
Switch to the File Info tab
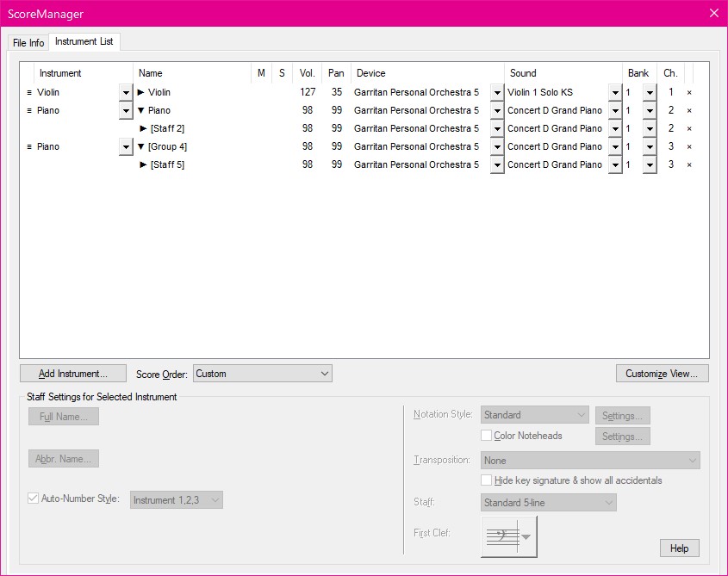coord(28,43)
